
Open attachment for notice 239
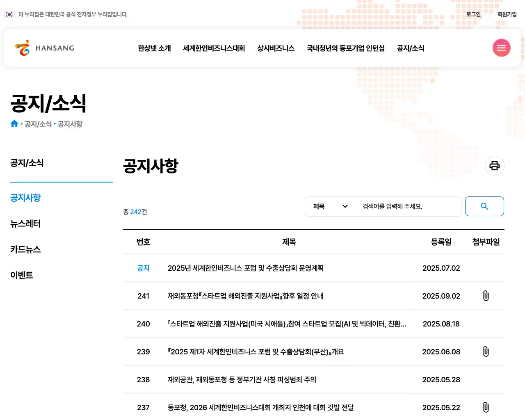(x=486, y=352)
